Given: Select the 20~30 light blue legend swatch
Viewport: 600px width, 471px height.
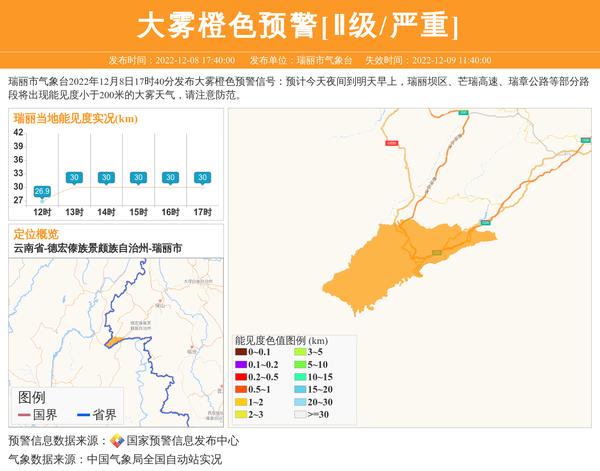Looking at the screenshot, I should 300,402.
